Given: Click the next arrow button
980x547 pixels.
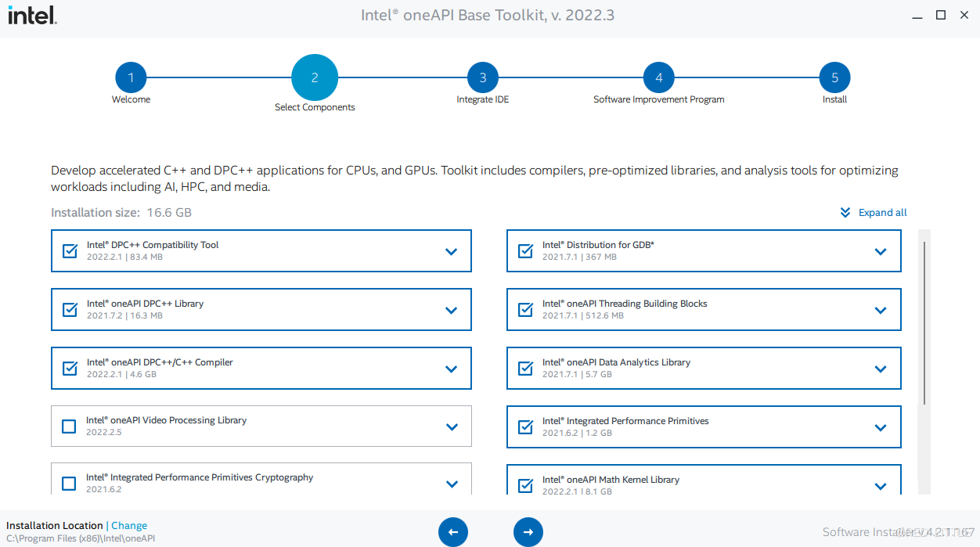Looking at the screenshot, I should click(528, 532).
